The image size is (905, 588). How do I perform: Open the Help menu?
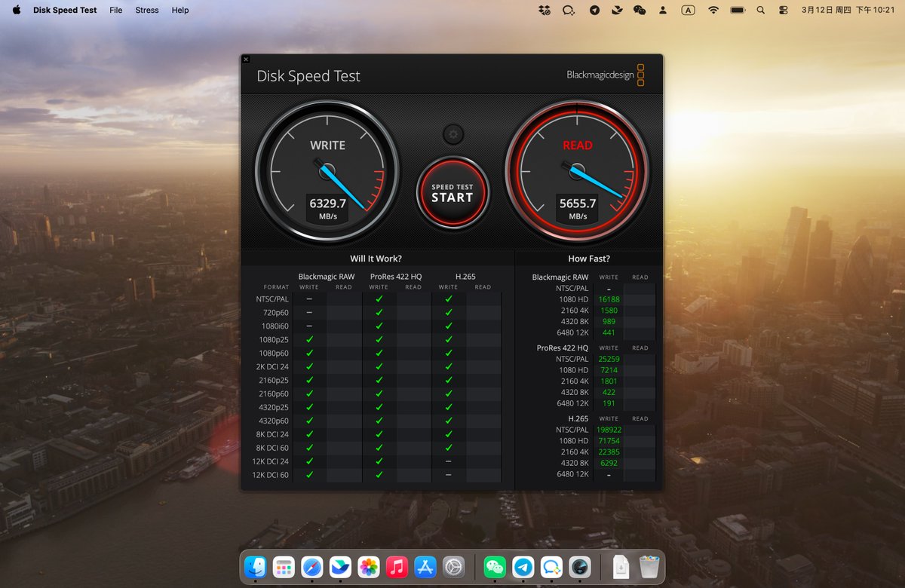pos(179,10)
